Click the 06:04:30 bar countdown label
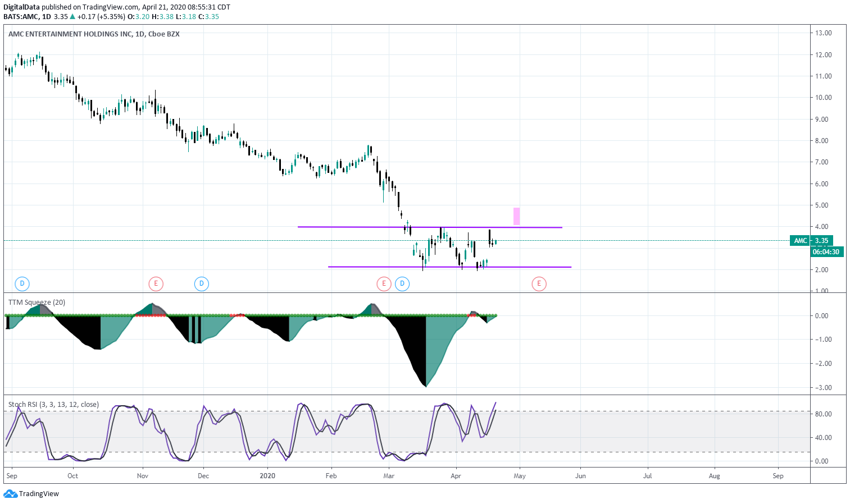The height and width of the screenshot is (504, 850). click(826, 252)
